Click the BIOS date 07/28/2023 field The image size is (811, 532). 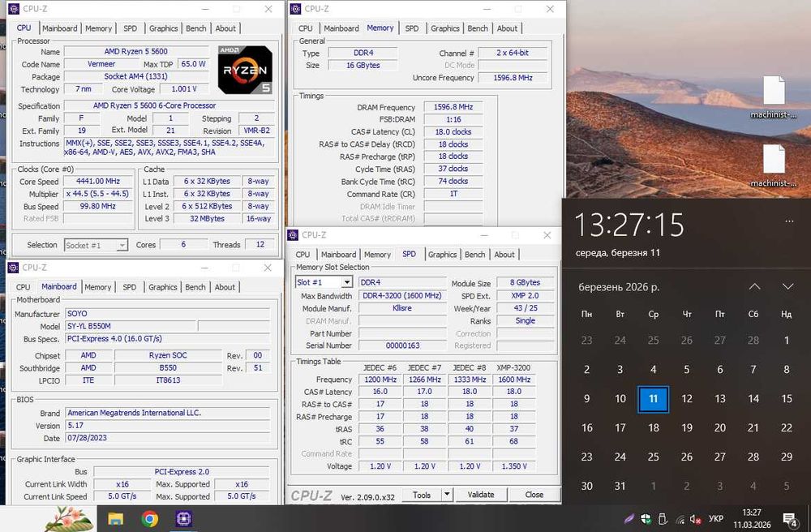click(168, 437)
